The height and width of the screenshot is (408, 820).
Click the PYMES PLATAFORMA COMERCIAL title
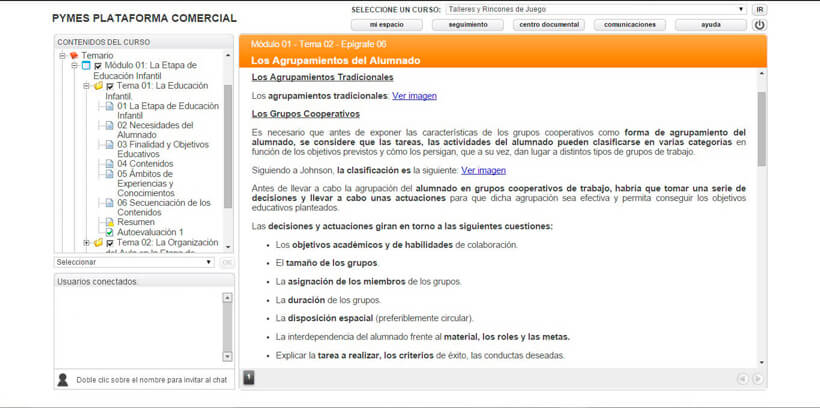(x=144, y=18)
